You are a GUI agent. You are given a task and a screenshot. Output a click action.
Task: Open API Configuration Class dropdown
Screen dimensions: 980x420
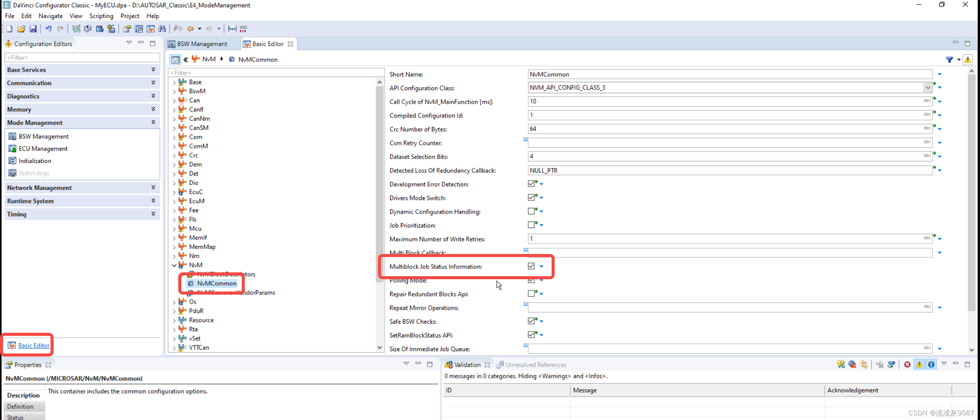coord(928,88)
